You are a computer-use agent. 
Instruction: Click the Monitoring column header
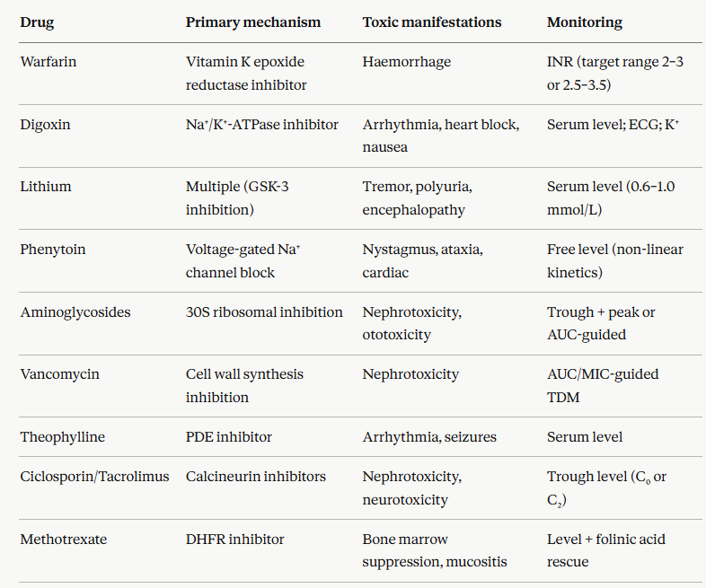click(x=584, y=22)
